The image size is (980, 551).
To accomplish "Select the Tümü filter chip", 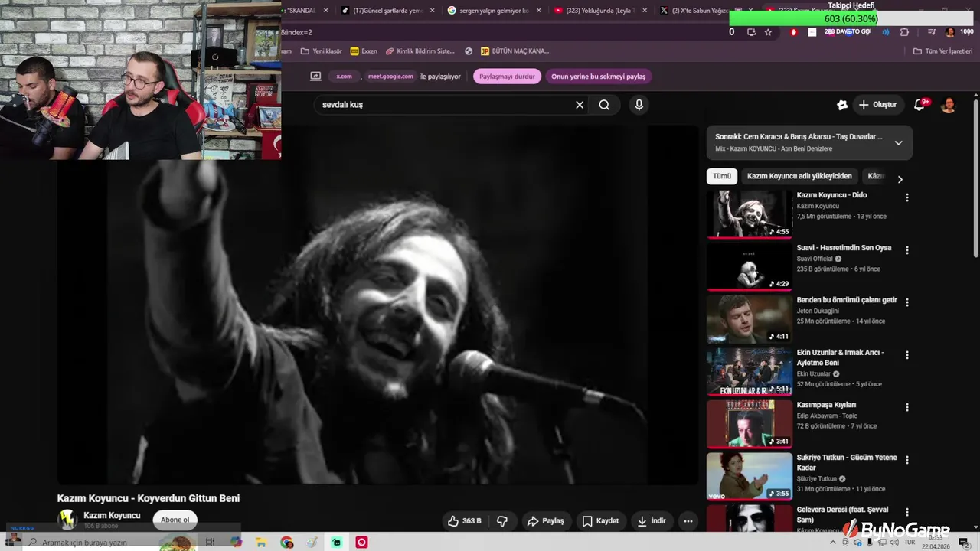I will [722, 176].
